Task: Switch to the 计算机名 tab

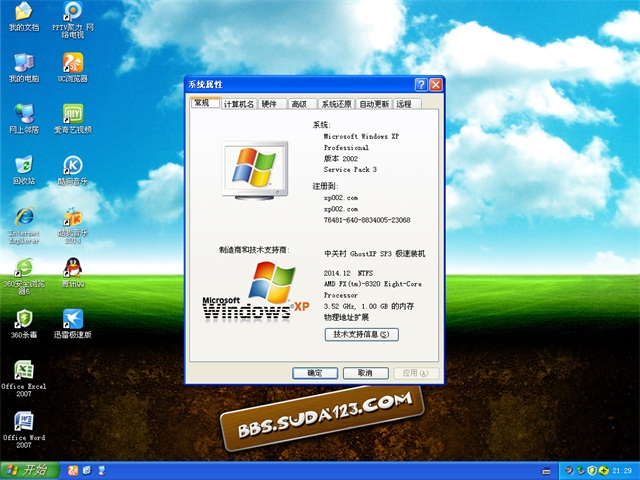Action: tap(239, 104)
